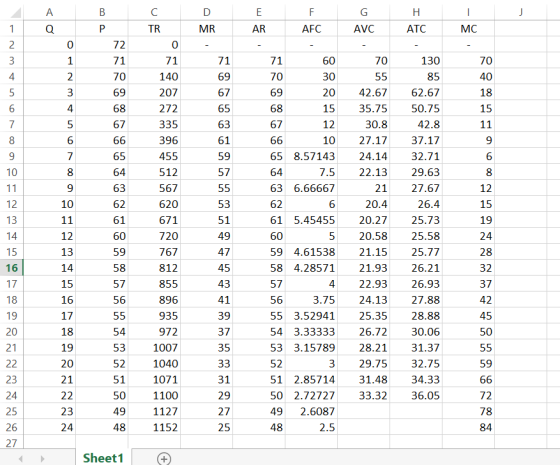Select TR cell with value 1127
This screenshot has height=465, width=560.
(x=154, y=411)
